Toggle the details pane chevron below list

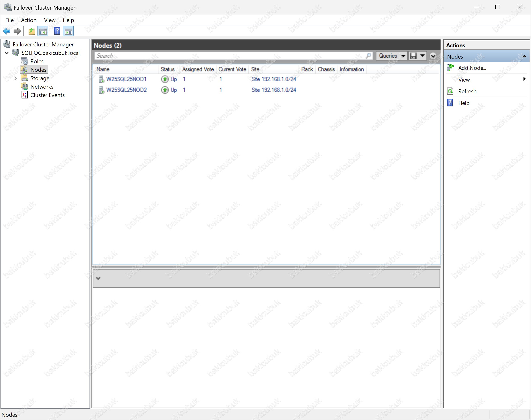tap(98, 278)
